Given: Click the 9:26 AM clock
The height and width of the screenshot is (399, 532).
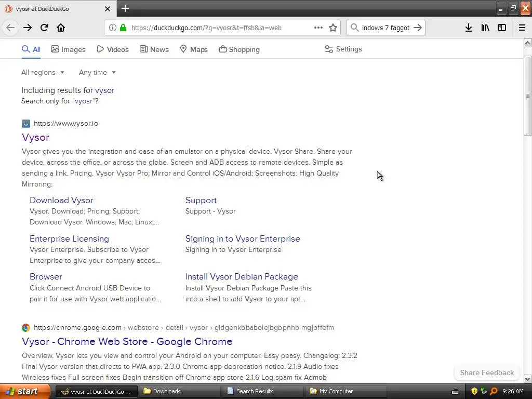Looking at the screenshot, I should click(513, 391).
